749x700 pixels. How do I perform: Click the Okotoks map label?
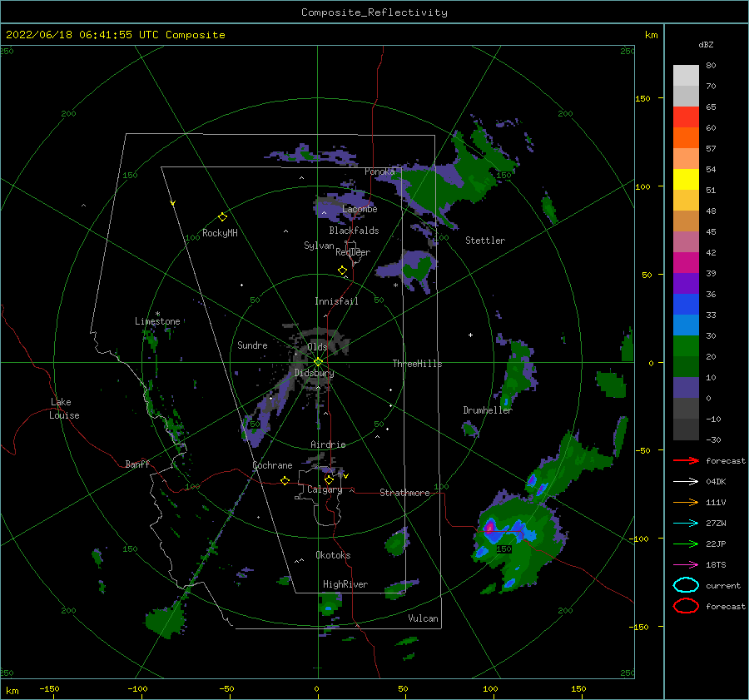point(333,555)
